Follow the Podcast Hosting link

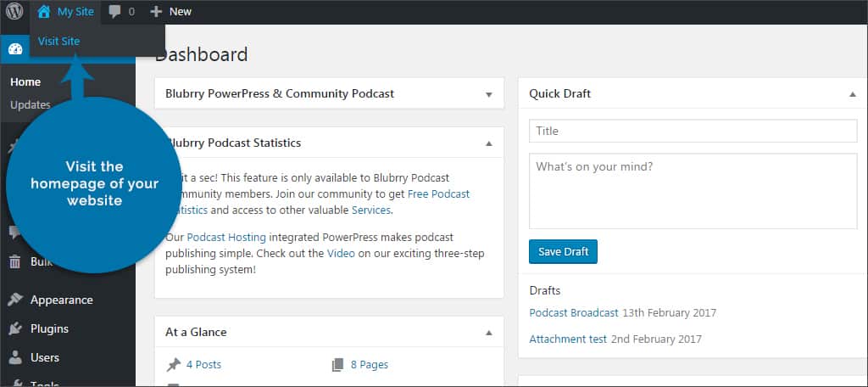pos(225,238)
